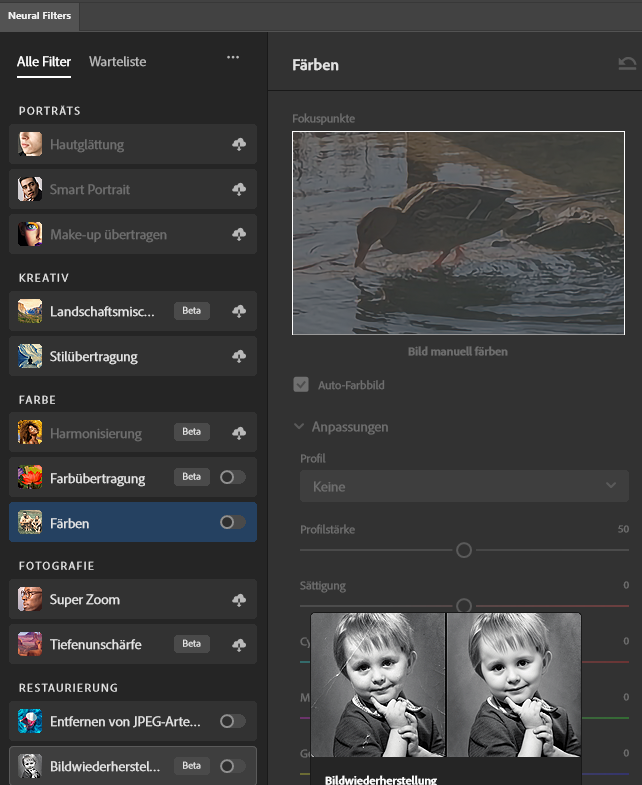Switch on Entfernen von JPEG-Artefakten toggle

[x=232, y=721]
